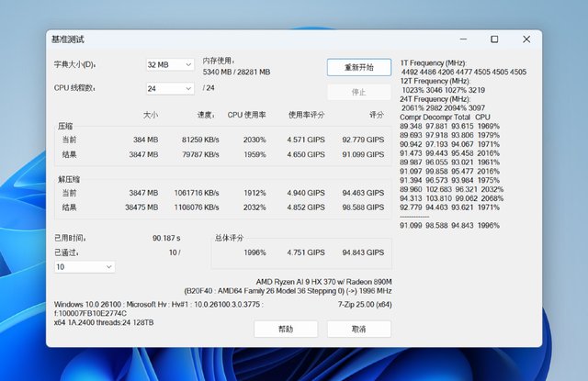
Task: Click compression current speed 81259 KB/s
Action: [x=200, y=140]
